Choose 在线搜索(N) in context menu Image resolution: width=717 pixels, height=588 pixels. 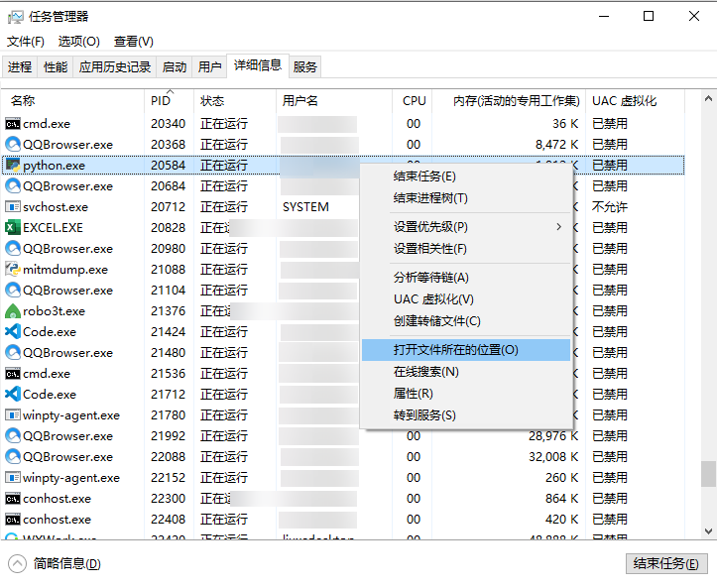(x=465, y=372)
